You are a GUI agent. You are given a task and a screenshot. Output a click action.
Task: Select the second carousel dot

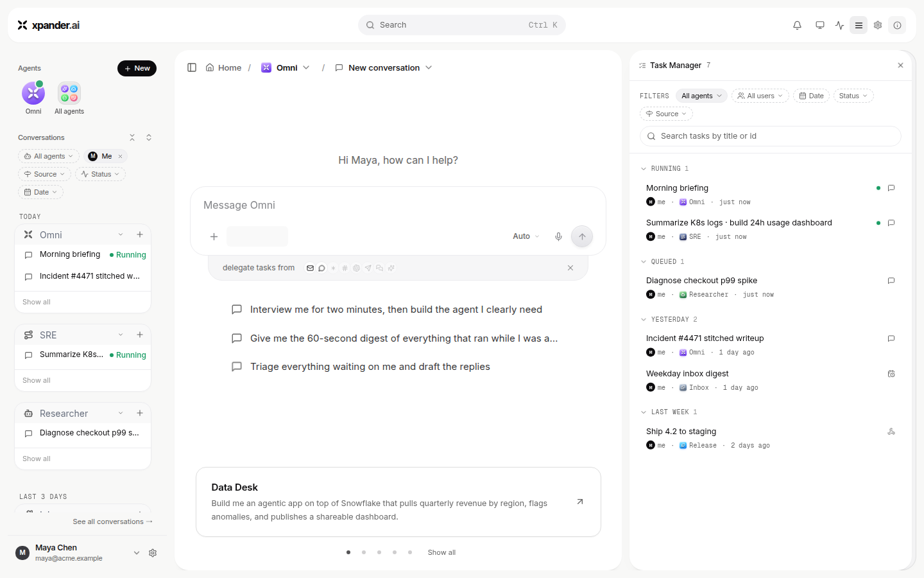[x=364, y=552]
